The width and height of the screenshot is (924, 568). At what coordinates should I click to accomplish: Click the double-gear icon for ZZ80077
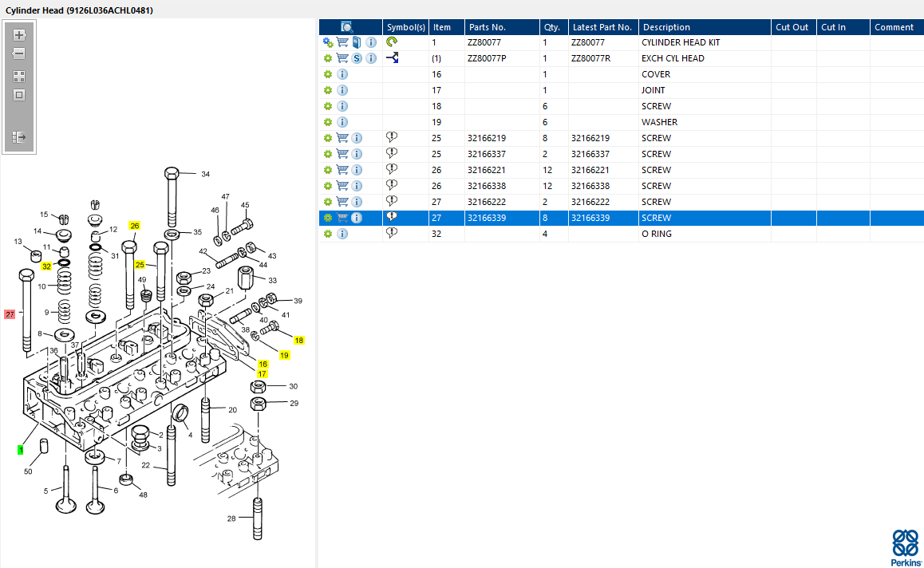point(328,42)
